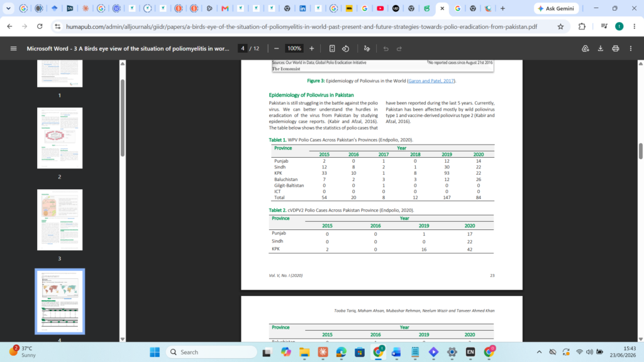The image size is (644, 362).
Task: Click the "Baluchistan" row label in Table 1
Action: (x=286, y=179)
